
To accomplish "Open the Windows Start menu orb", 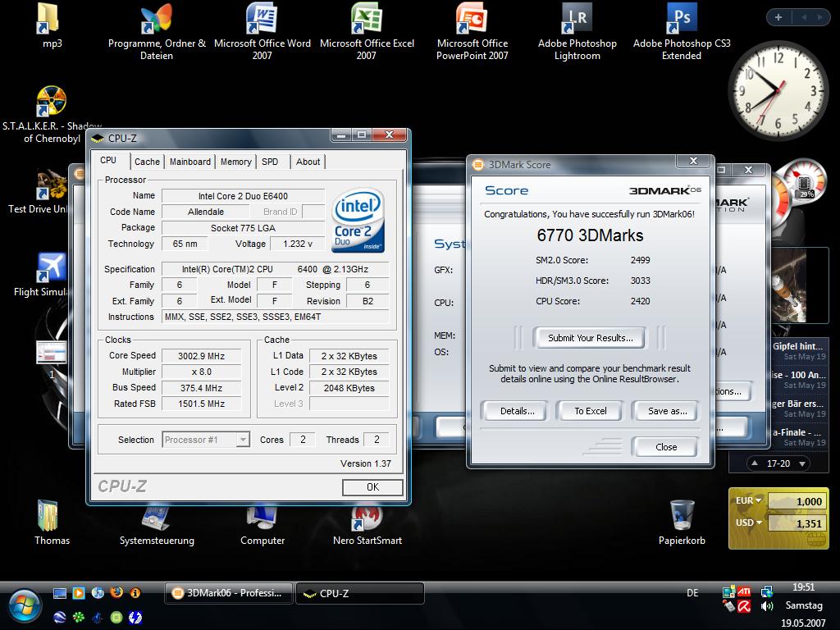I will 23,606.
